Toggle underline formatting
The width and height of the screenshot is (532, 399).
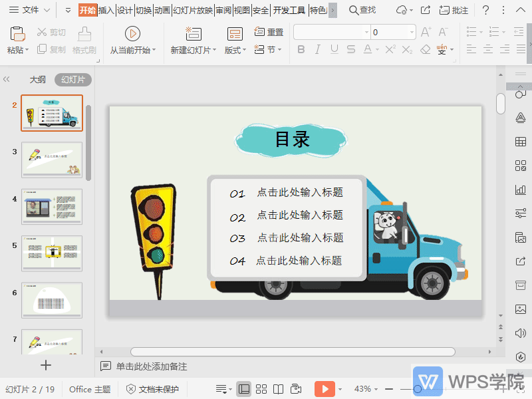point(333,49)
